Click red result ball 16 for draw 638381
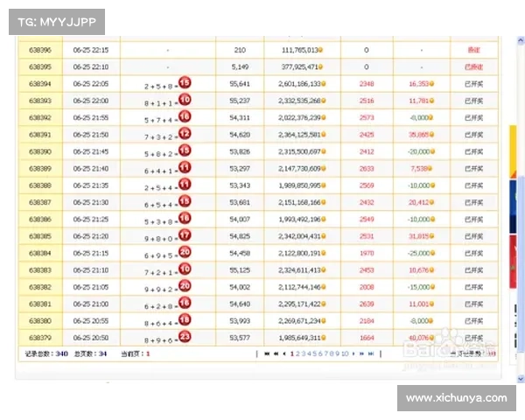This screenshot has width=525, height=420. 185,303
